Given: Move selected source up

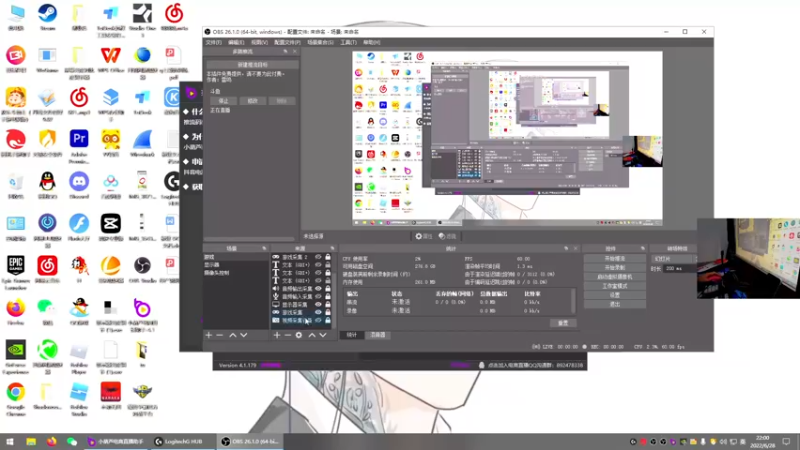Looking at the screenshot, I should coord(312,335).
